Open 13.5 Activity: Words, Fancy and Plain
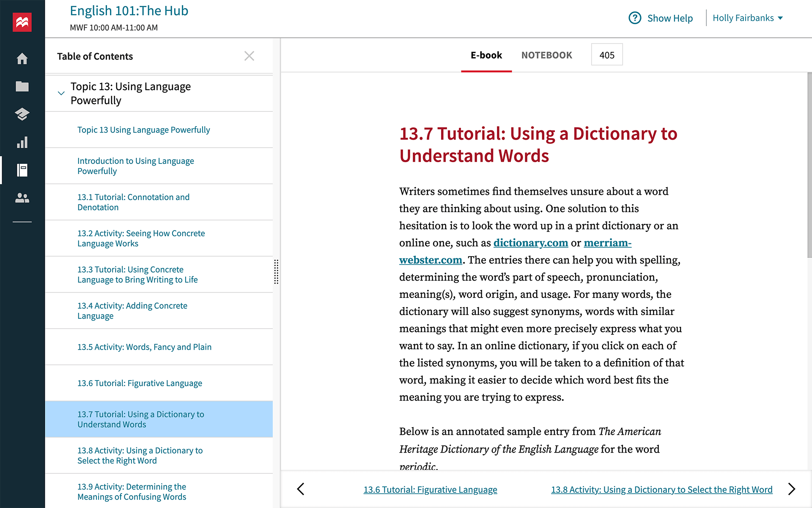 pos(159,347)
